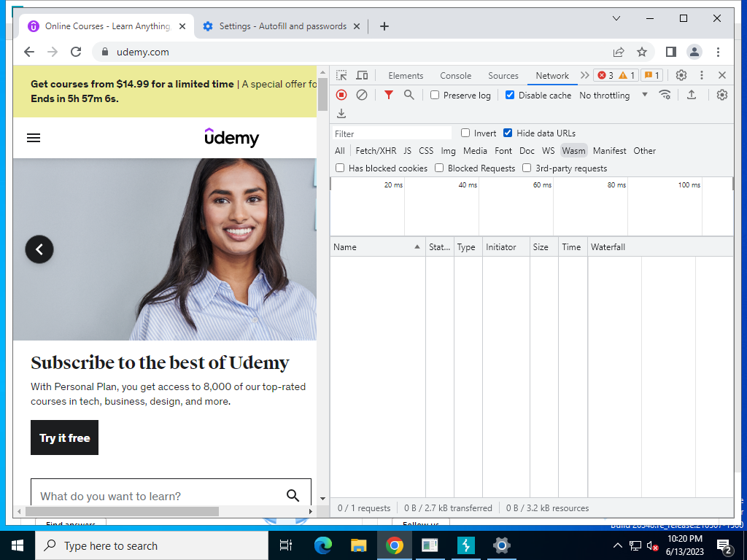This screenshot has height=560, width=747.
Task: Open a new browser tab
Action: (384, 26)
